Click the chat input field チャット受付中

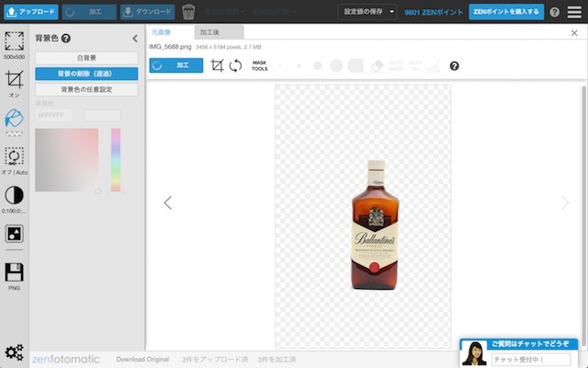(x=531, y=360)
